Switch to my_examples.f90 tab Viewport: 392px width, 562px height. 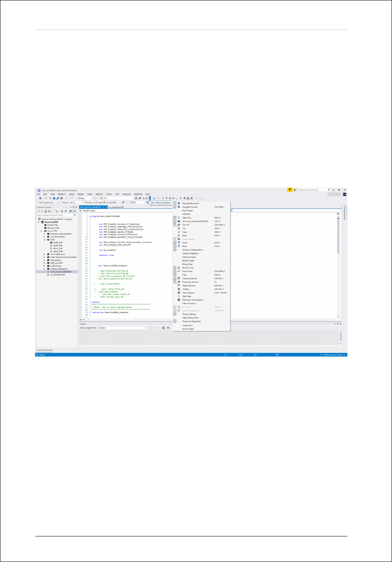click(116, 207)
